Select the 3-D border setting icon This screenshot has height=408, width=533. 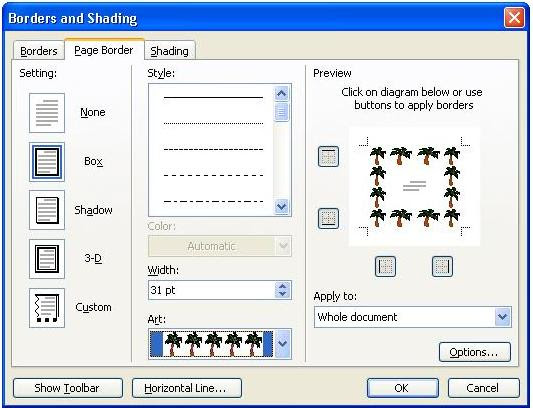tap(47, 259)
